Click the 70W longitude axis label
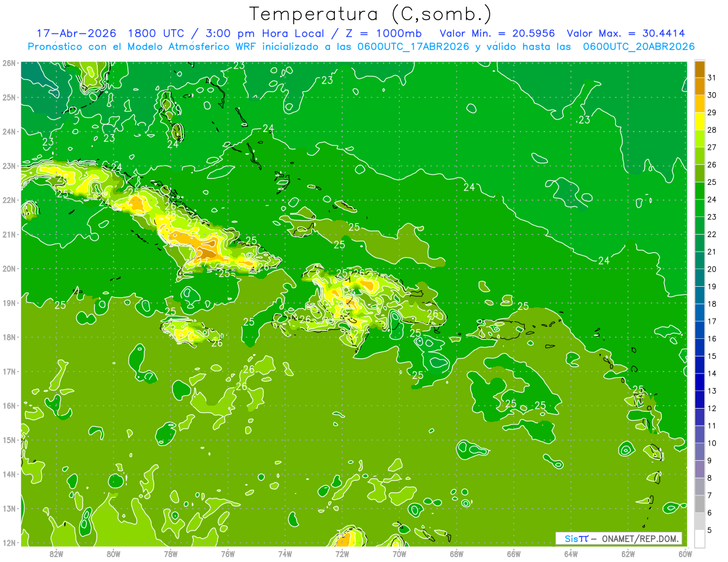 click(399, 554)
